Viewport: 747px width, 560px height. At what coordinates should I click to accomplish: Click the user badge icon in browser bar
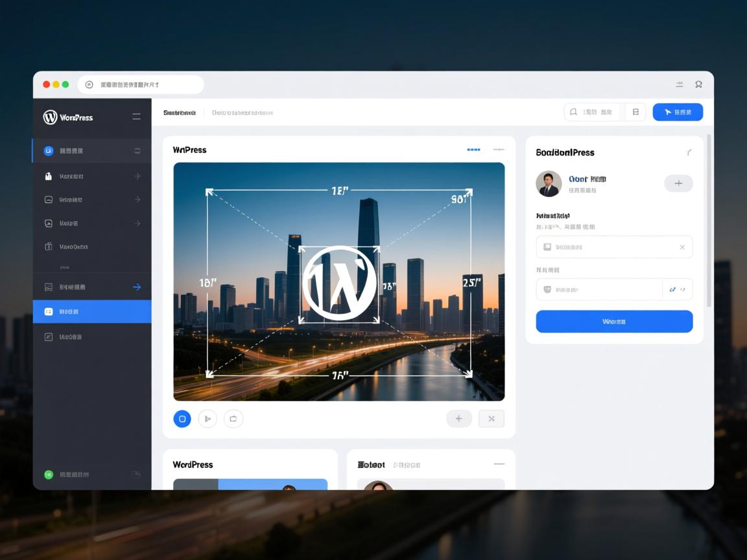click(x=698, y=84)
